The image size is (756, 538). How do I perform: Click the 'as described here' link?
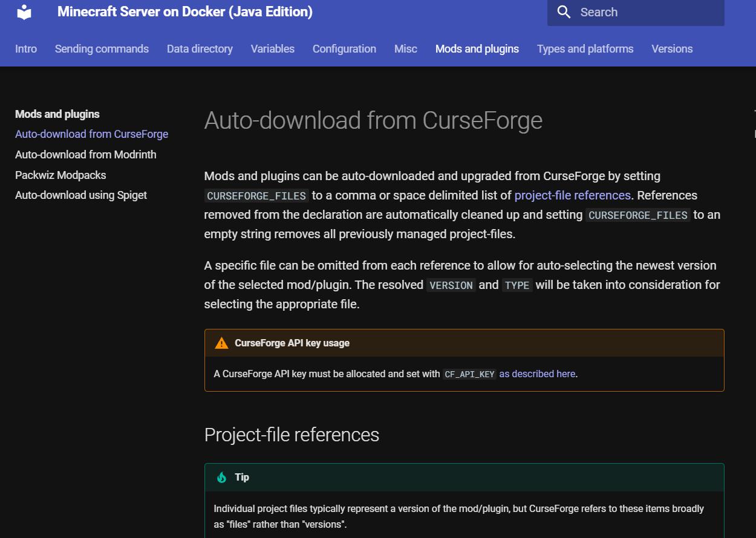[536, 374]
